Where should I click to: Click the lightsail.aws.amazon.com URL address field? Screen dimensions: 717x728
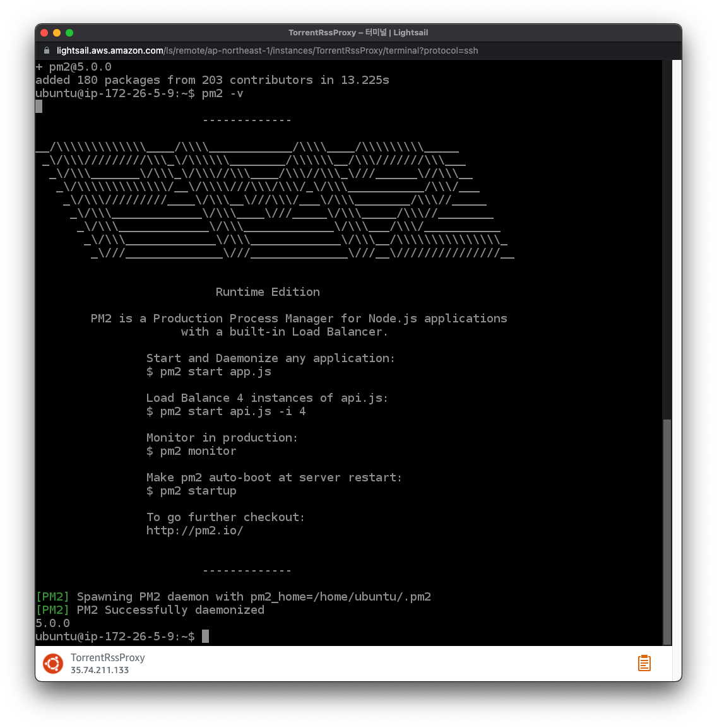[267, 50]
